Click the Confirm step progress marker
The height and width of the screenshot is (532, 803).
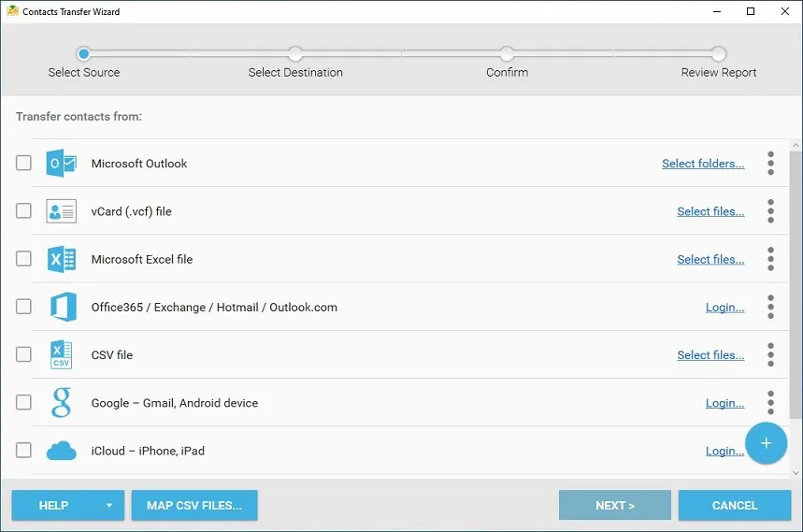click(x=507, y=54)
